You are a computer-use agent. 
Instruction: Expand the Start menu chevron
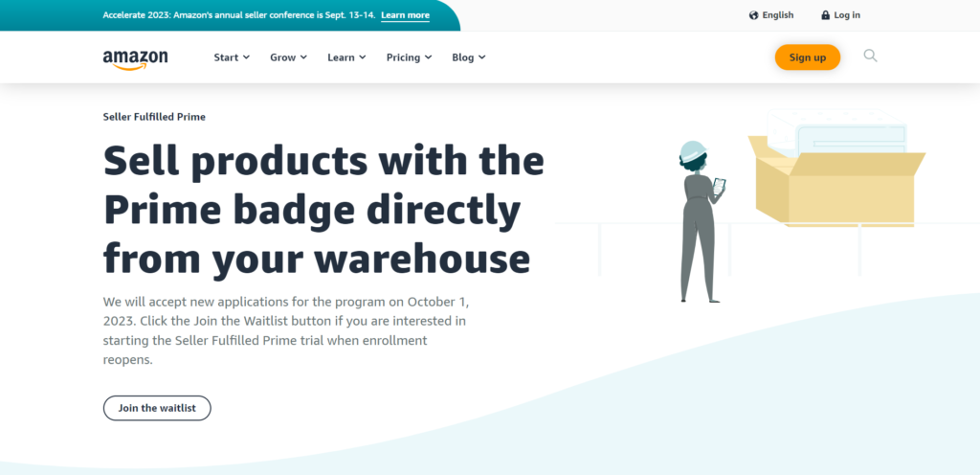pos(246,57)
